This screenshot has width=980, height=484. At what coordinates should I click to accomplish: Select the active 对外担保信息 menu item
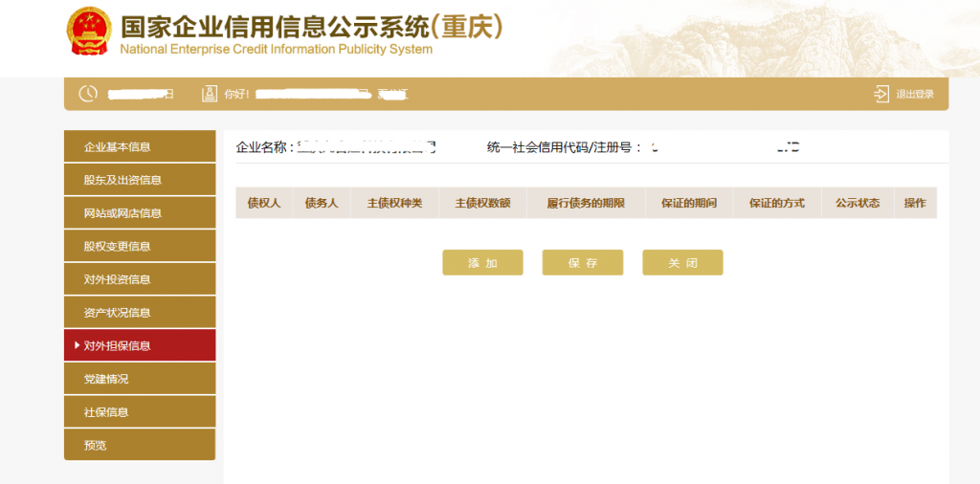coord(140,345)
